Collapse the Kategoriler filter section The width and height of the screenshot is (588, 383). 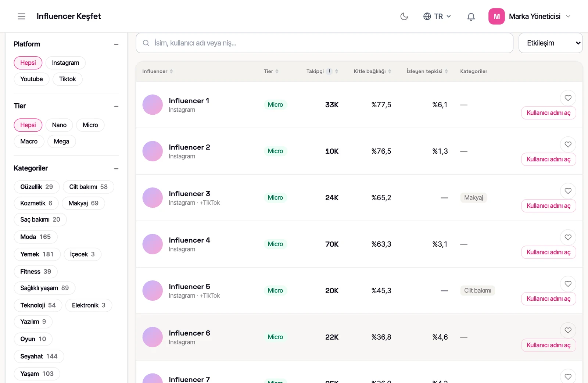pyautogui.click(x=116, y=169)
